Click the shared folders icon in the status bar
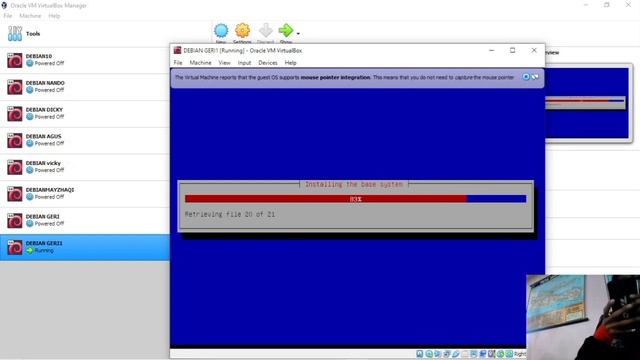The height and width of the screenshot is (360, 640). (464, 354)
